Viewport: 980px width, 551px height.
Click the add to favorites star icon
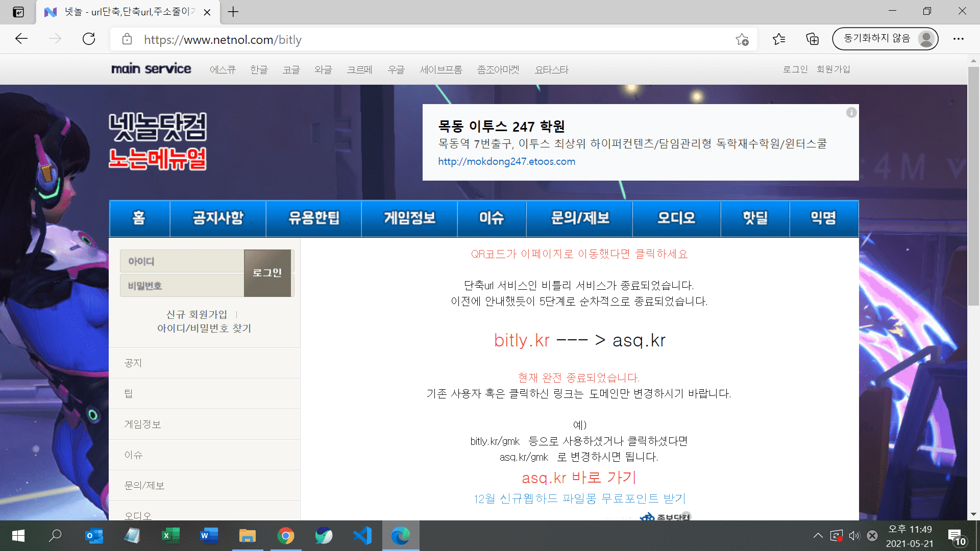(742, 39)
